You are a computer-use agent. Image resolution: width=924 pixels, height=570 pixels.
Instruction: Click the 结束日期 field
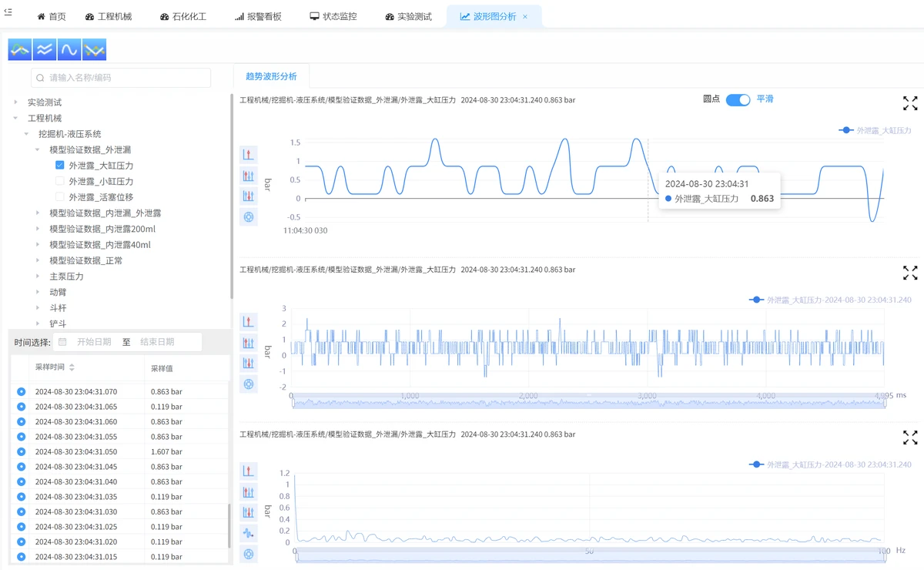click(157, 342)
